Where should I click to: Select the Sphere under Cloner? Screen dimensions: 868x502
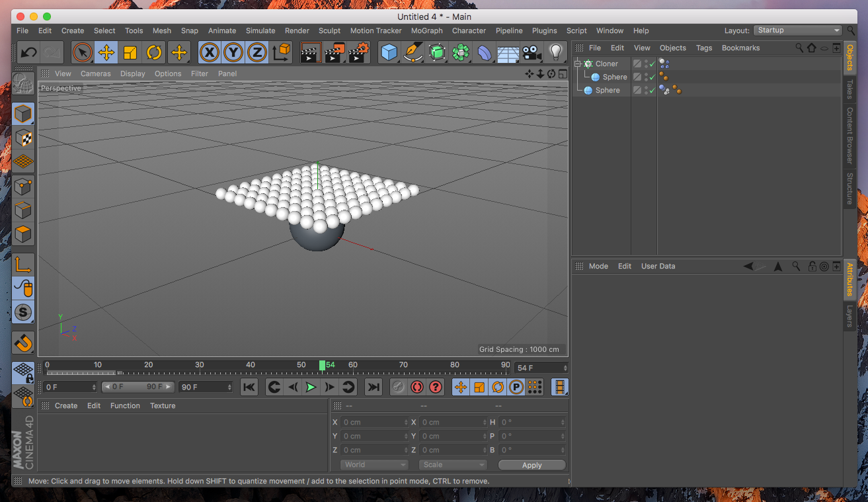tap(615, 77)
